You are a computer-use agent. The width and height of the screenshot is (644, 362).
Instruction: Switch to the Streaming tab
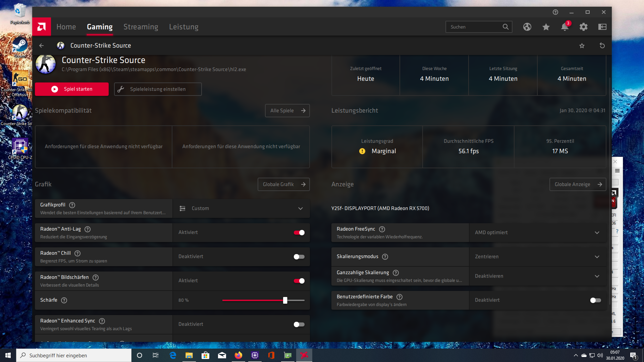coord(141,27)
